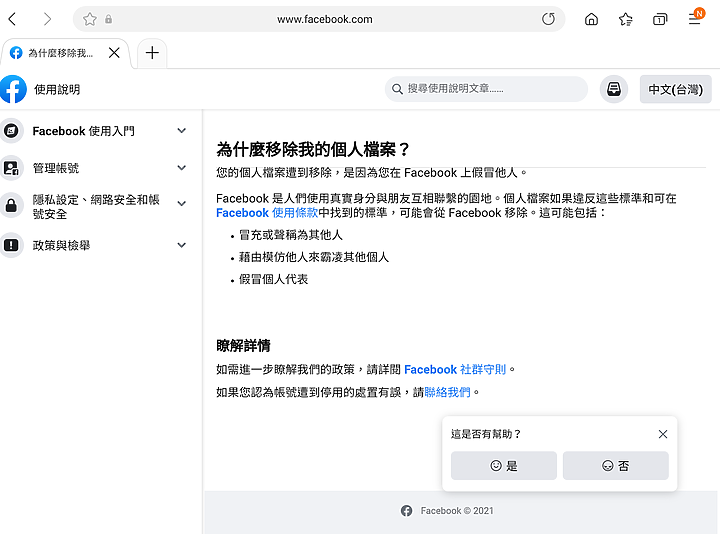Image resolution: width=720 pixels, height=534 pixels.
Task: Click the bullet text 藉由模仿他人來霸凌其他個人
Action: tap(314, 257)
